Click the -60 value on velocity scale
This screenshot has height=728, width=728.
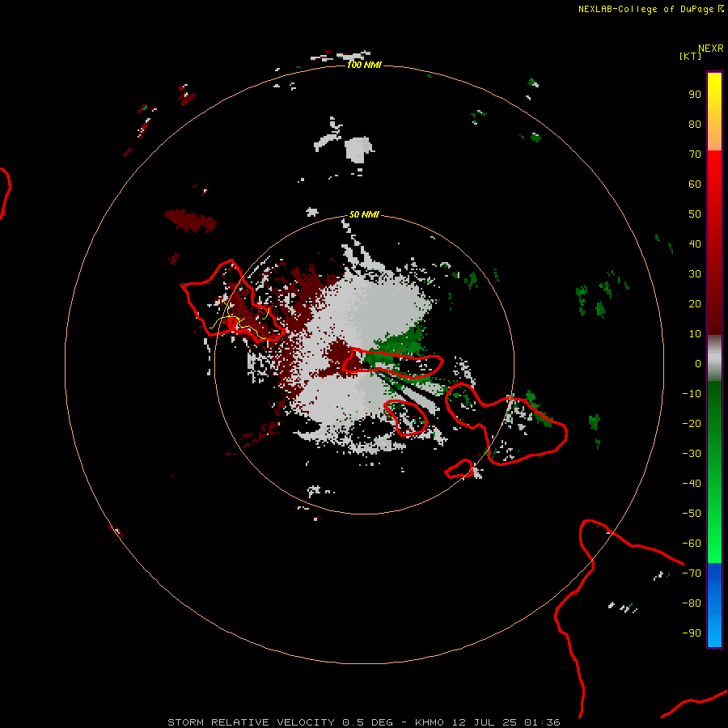pyautogui.click(x=692, y=544)
